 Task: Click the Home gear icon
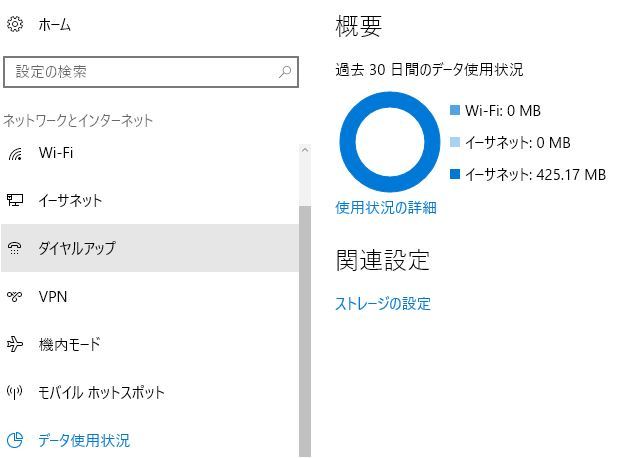[x=15, y=24]
